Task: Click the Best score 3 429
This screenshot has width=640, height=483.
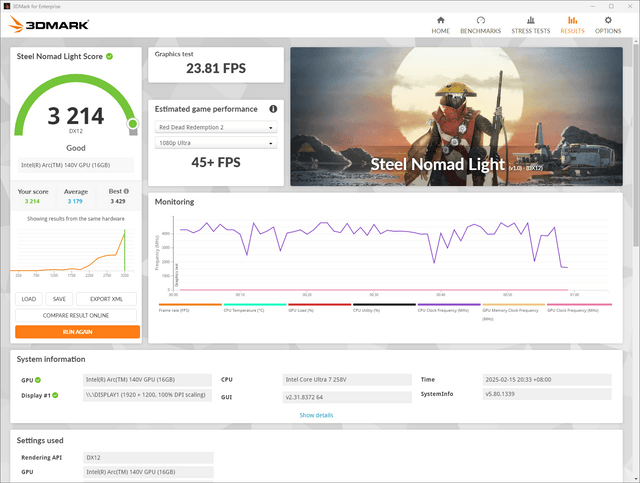Action: click(x=118, y=201)
